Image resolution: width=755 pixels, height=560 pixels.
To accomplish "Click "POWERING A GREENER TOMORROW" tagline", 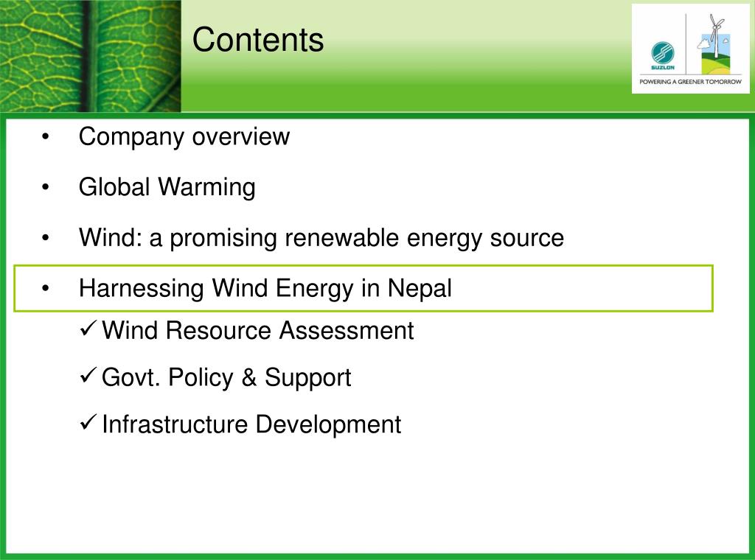I will (690, 82).
